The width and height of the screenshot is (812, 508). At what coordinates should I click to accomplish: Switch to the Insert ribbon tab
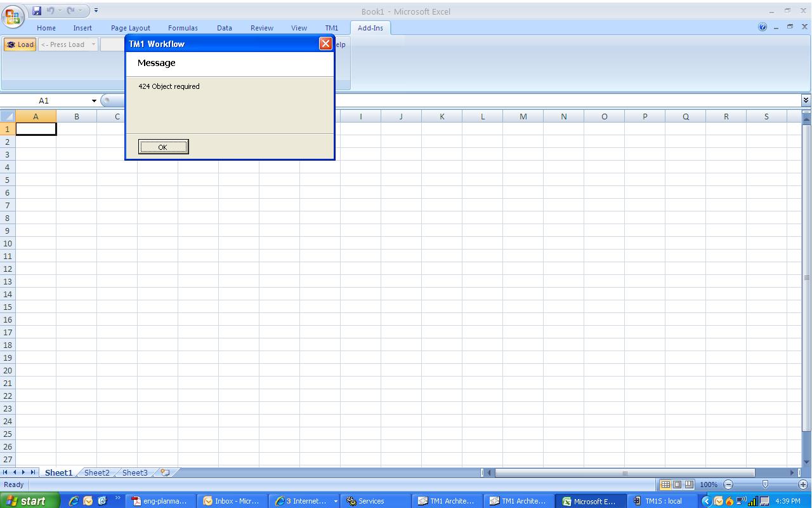coord(82,28)
